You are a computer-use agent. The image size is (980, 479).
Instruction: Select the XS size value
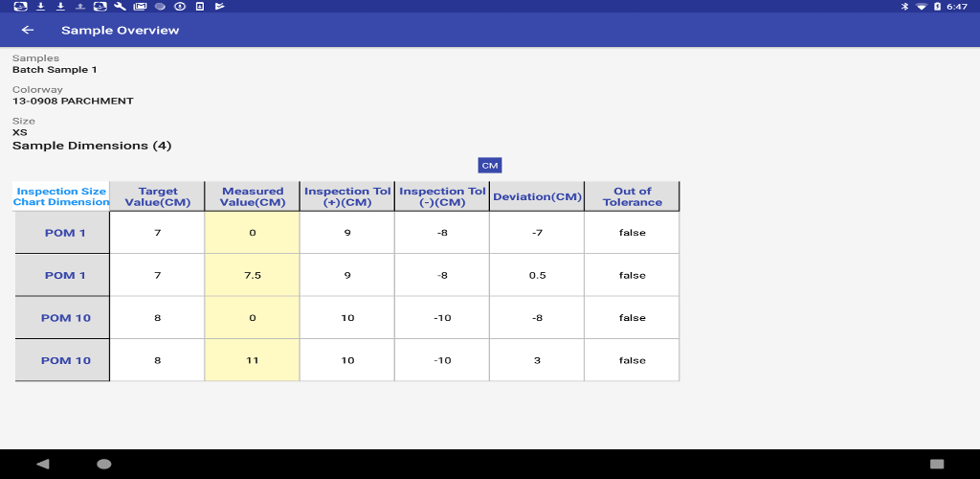(19, 132)
